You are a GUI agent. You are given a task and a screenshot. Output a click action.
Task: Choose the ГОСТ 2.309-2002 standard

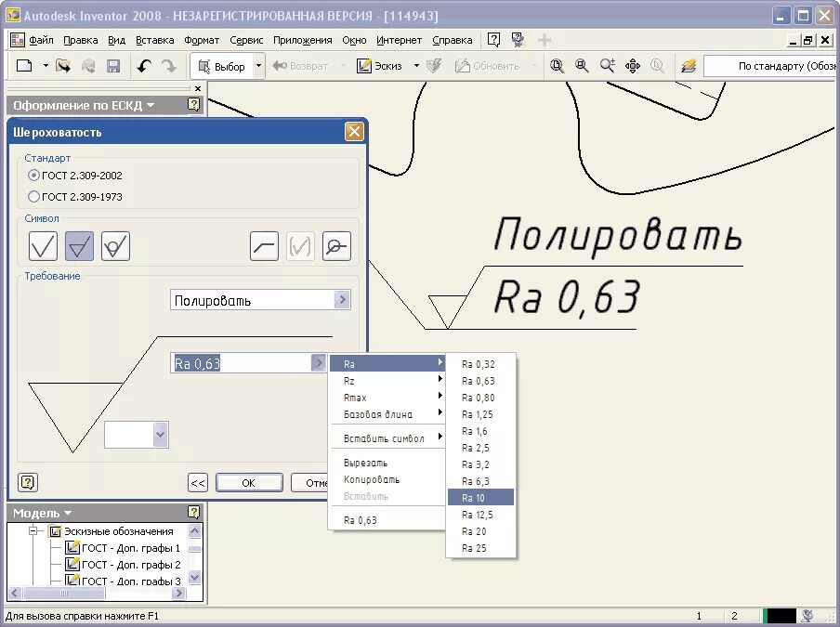tap(75, 175)
